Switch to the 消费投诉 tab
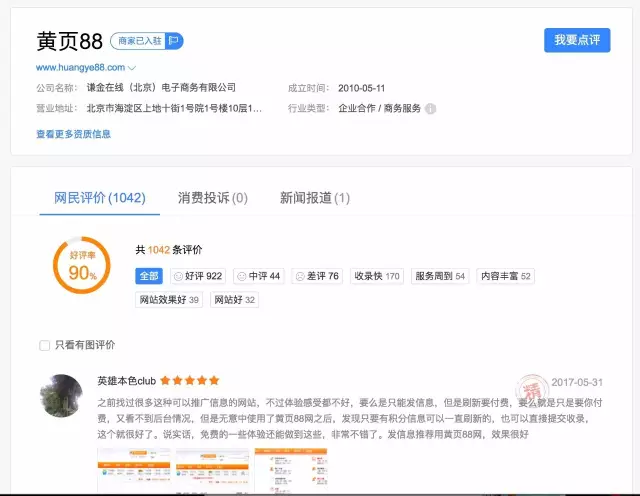Screen dimensions: 640x496 tap(212, 198)
